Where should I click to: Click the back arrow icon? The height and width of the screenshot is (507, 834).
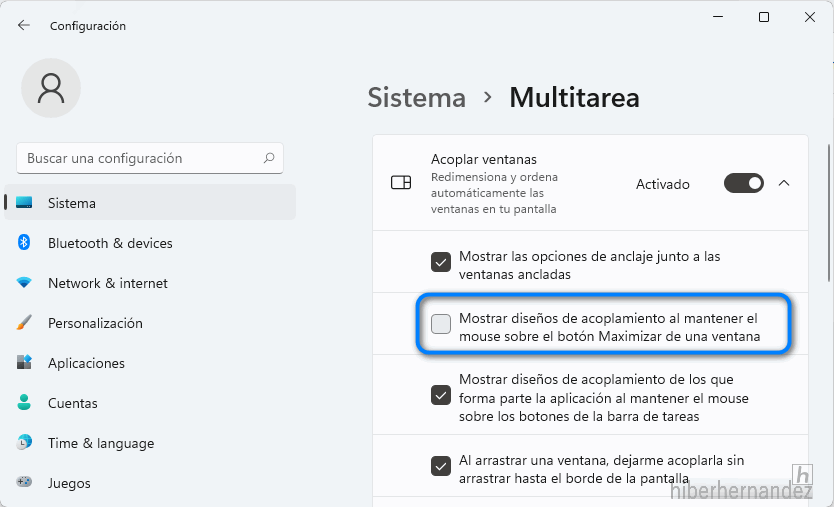[x=23, y=25]
